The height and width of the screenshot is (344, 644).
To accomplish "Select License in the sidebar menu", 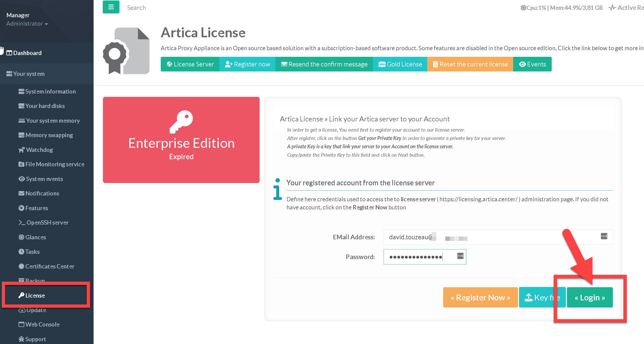I will [x=35, y=296].
